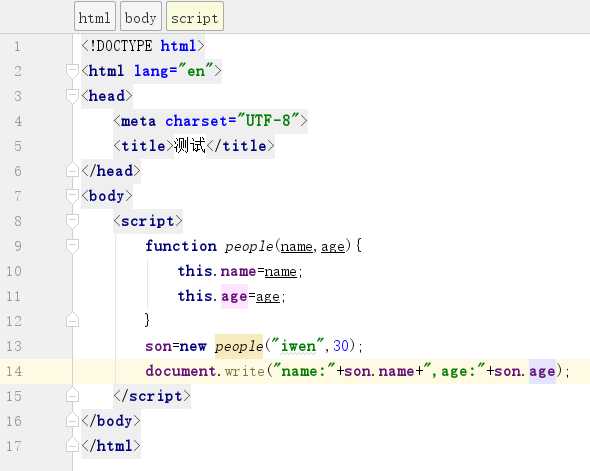This screenshot has height=471, width=590.
Task: Click fold end marker at closing script line 15
Action: click(71, 396)
